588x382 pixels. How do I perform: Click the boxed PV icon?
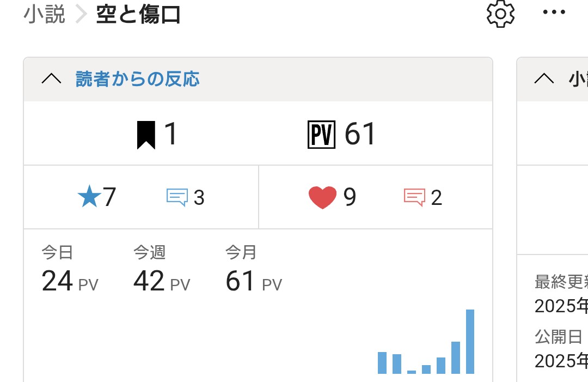point(321,134)
